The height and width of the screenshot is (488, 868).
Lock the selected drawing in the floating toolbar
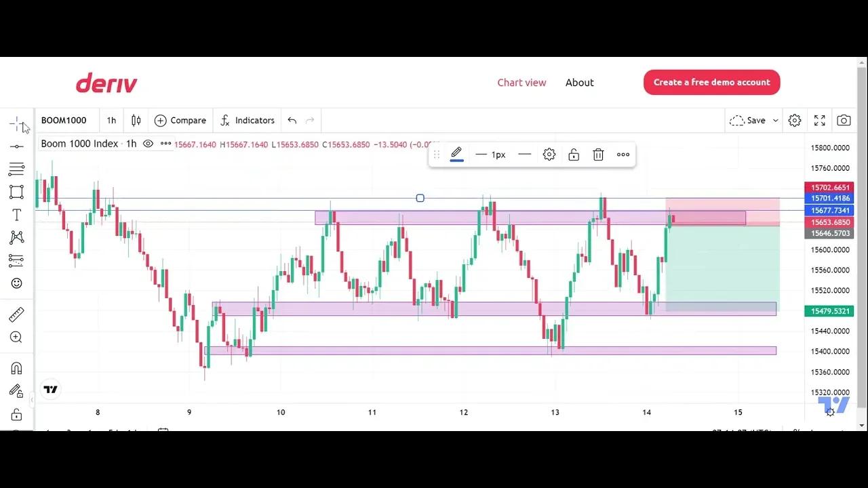[573, 155]
